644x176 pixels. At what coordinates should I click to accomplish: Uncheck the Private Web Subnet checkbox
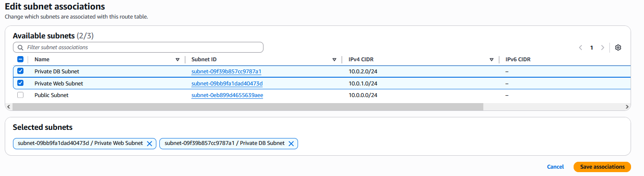click(x=20, y=83)
